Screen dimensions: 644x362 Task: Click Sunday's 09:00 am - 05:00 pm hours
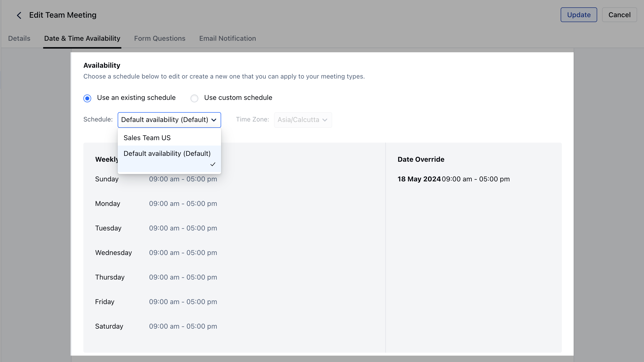pyautogui.click(x=183, y=179)
